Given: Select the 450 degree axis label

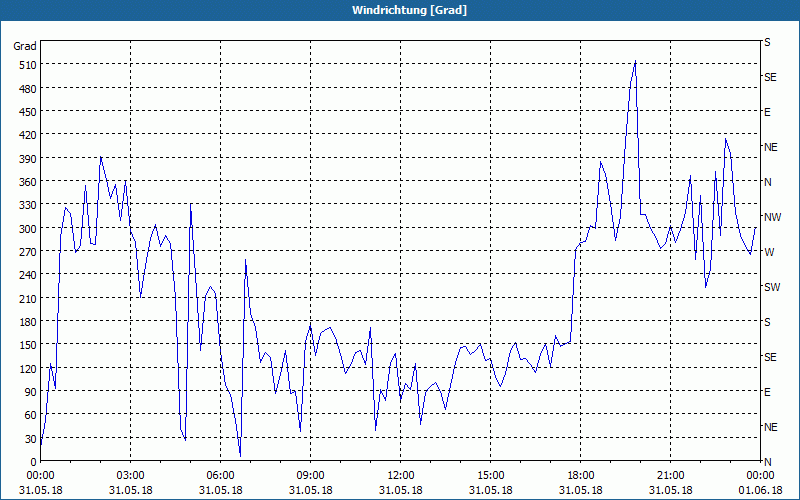Looking at the screenshot, I should [x=28, y=112].
